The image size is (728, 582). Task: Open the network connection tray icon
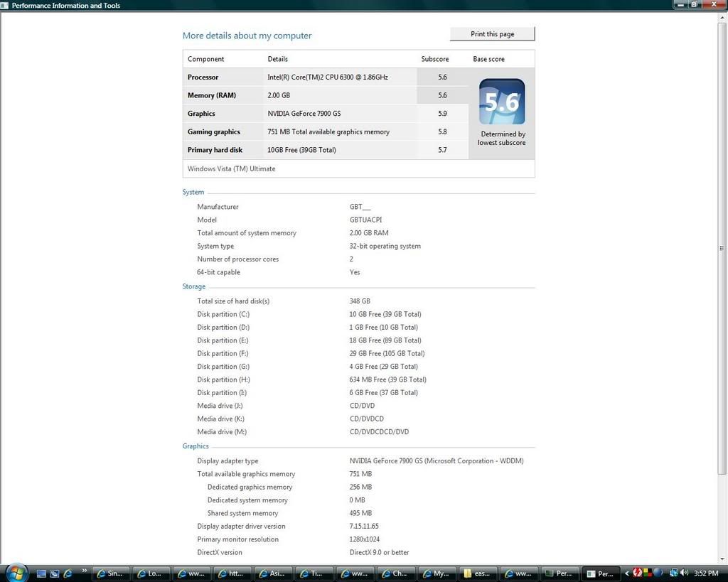tap(673, 573)
